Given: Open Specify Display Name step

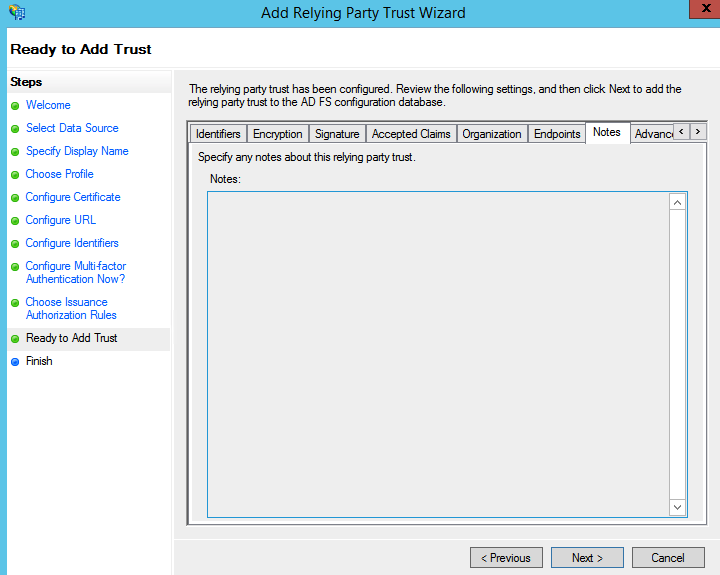Looking at the screenshot, I should coord(77,151).
